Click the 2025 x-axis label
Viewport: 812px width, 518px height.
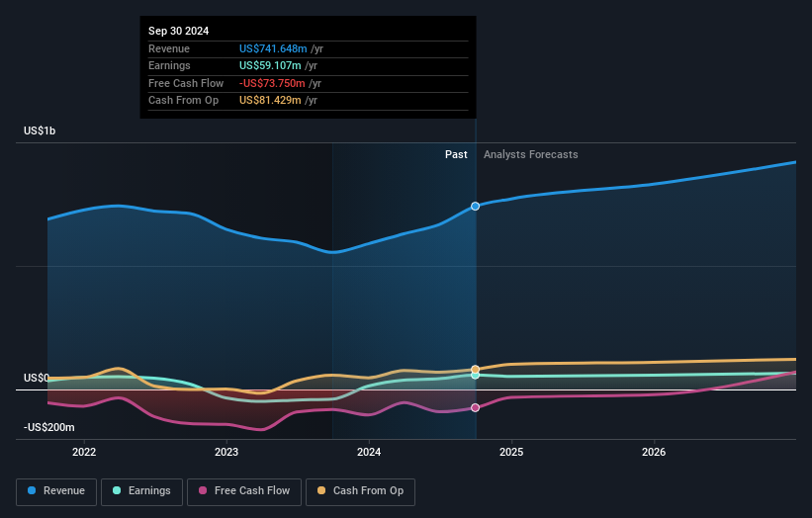click(511, 452)
